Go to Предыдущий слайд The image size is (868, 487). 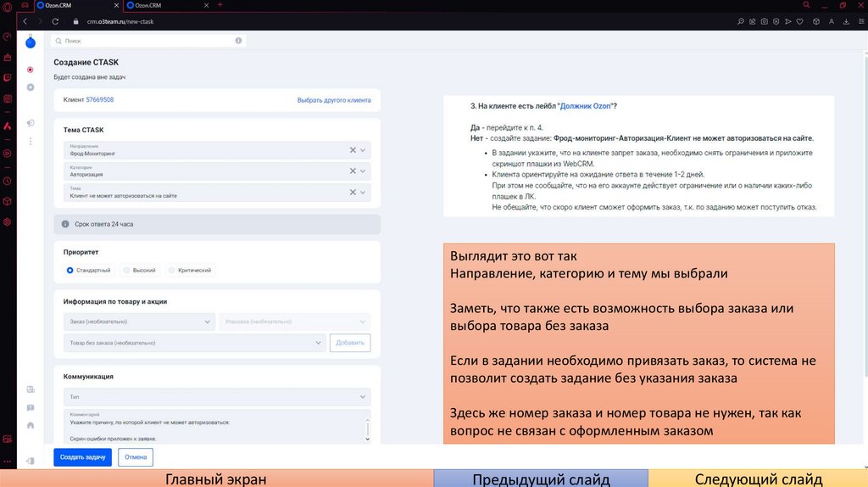point(541,479)
